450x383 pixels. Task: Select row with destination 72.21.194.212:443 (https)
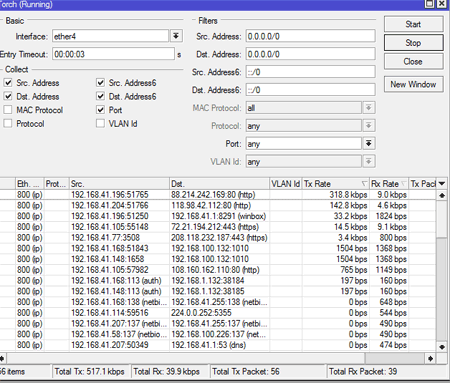218,227
